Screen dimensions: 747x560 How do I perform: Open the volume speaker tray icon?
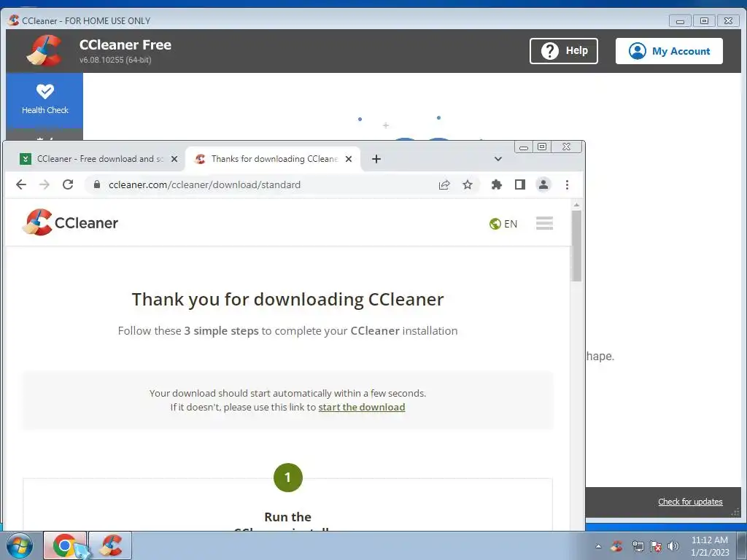[673, 546]
